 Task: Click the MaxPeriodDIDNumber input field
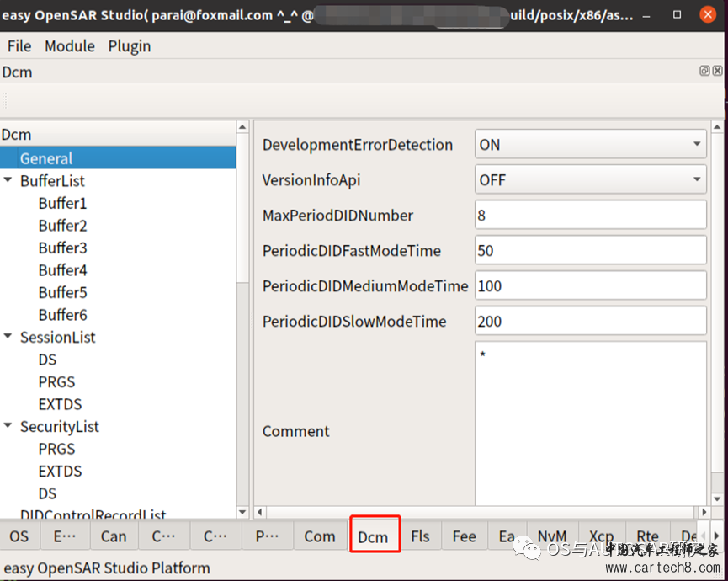tap(591, 215)
